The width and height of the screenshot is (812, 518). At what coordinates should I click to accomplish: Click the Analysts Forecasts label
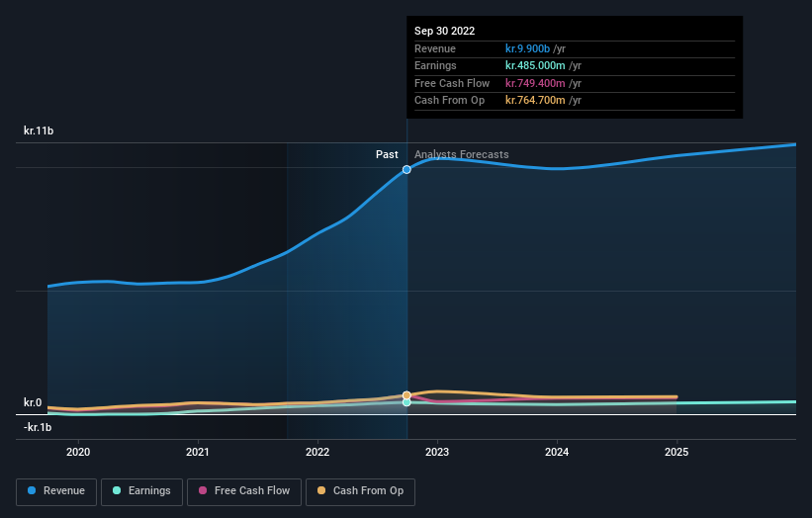coord(462,155)
